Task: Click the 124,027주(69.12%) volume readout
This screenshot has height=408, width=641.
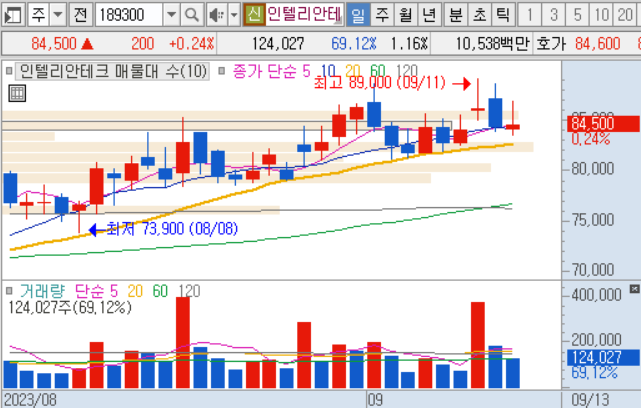Action: coord(70,307)
